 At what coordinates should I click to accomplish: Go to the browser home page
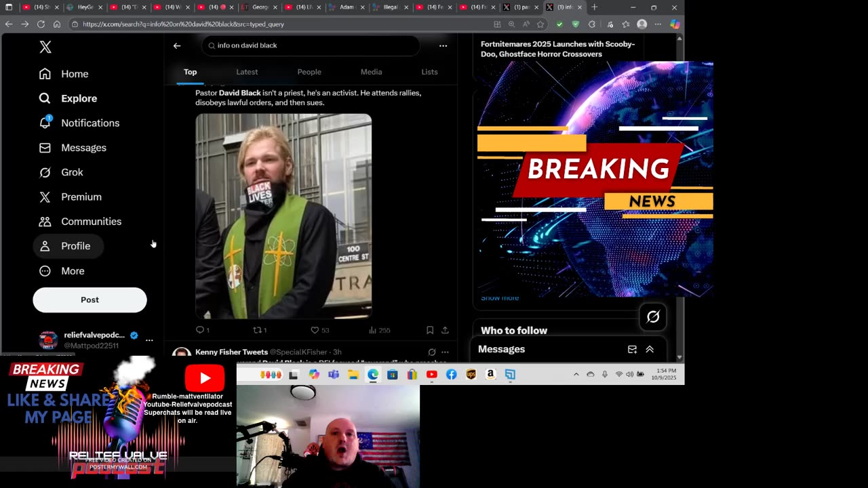57,24
